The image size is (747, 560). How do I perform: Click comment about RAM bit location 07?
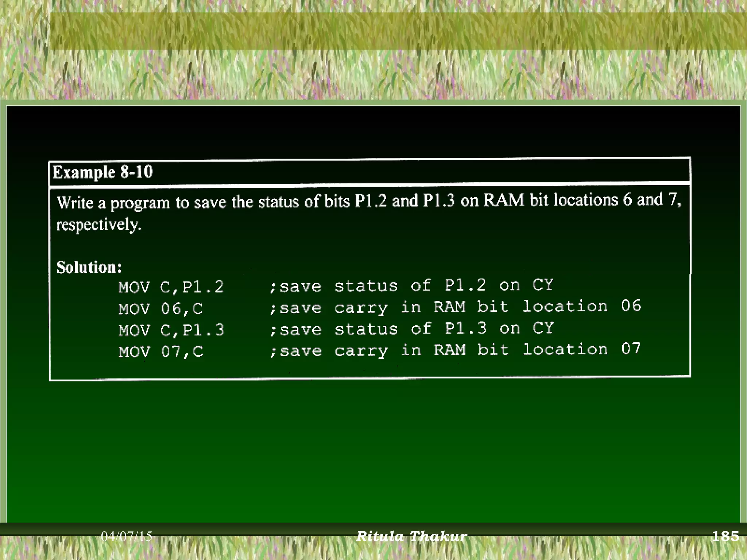454,350
